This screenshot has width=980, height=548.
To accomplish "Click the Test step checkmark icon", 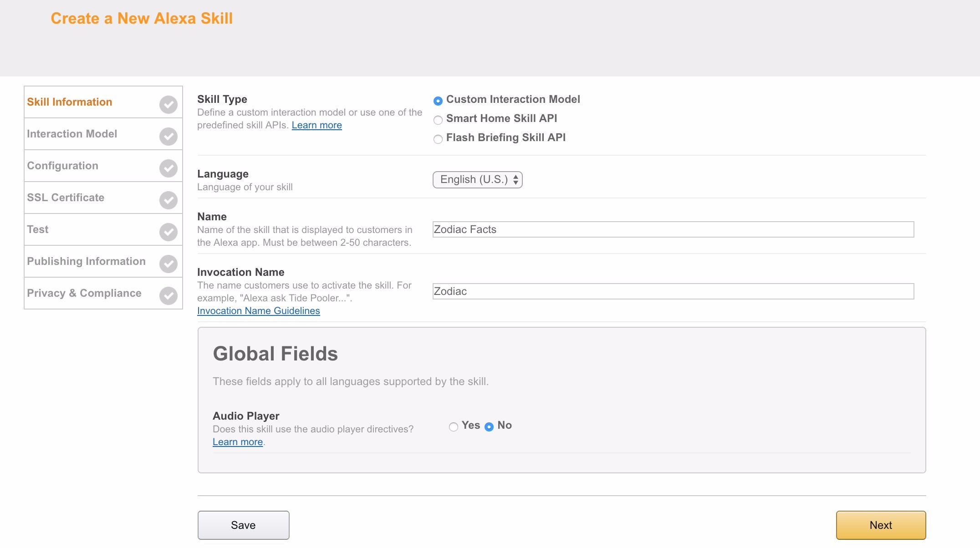I will tap(168, 232).
